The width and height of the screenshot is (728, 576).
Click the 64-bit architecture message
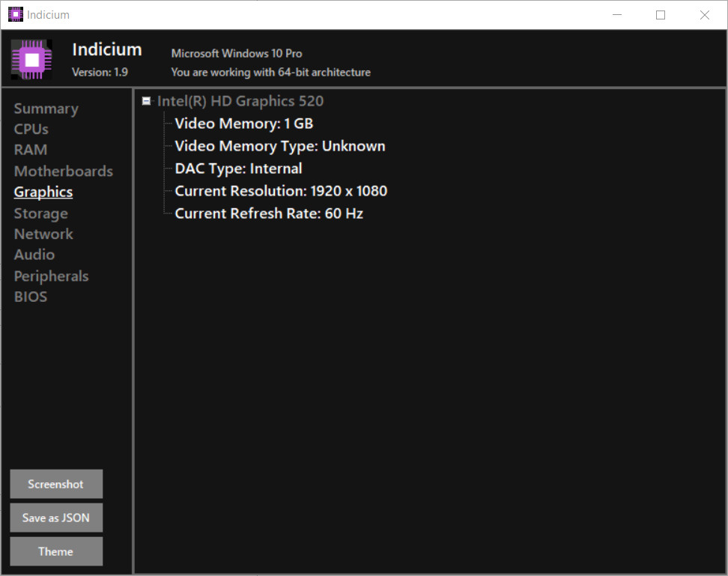pos(270,73)
